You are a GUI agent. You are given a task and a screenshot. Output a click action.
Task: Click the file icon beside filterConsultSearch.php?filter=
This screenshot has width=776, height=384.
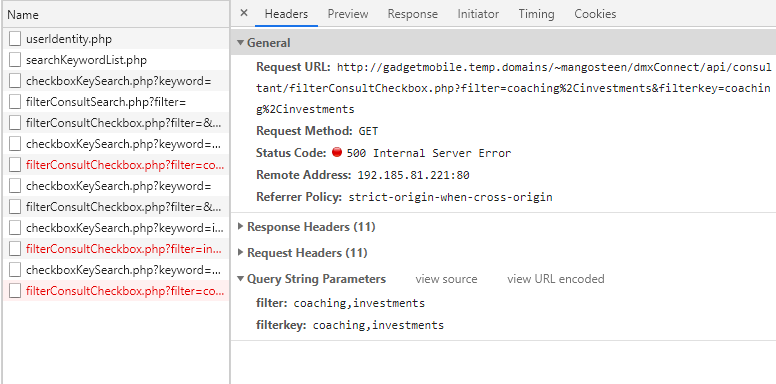point(15,102)
